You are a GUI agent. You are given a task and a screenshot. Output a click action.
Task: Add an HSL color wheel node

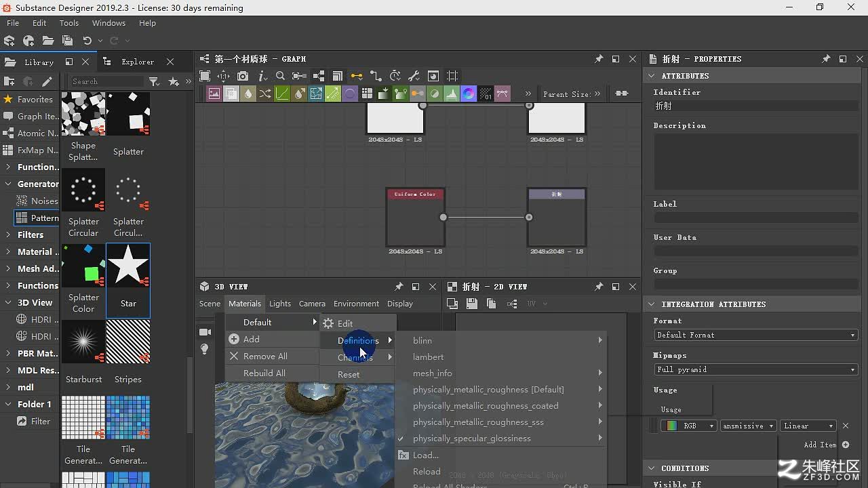469,94
